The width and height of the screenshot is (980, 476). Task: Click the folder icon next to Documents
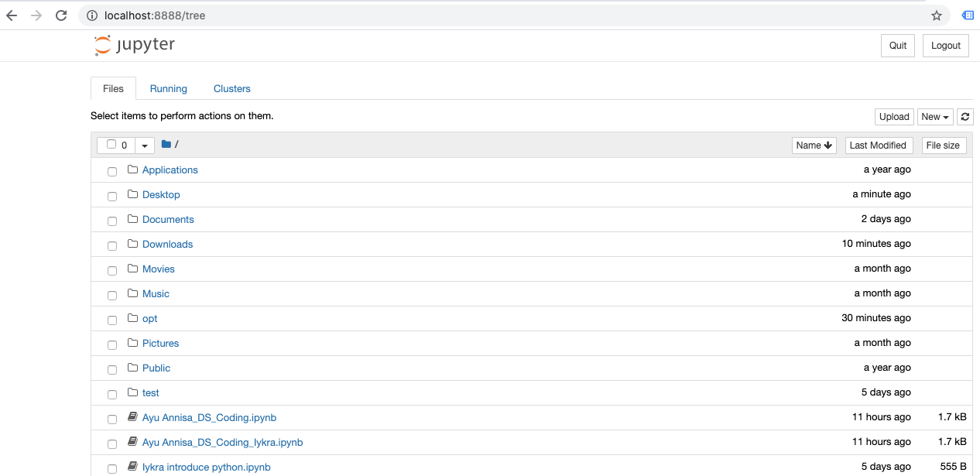coord(133,219)
